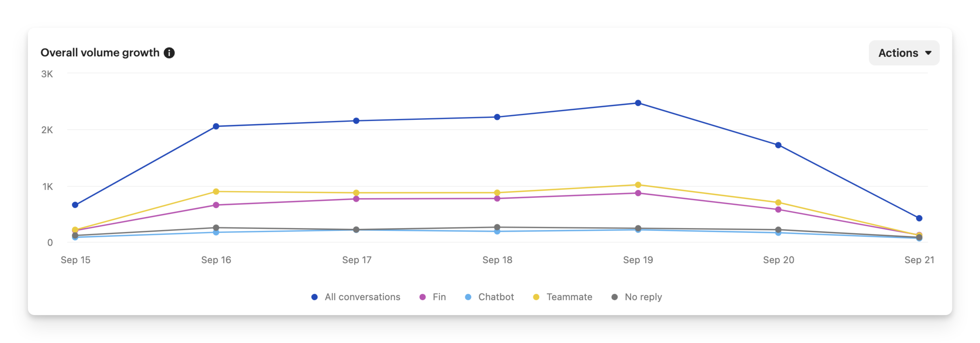
Task: Click the gray No reply legend dot
Action: click(615, 297)
